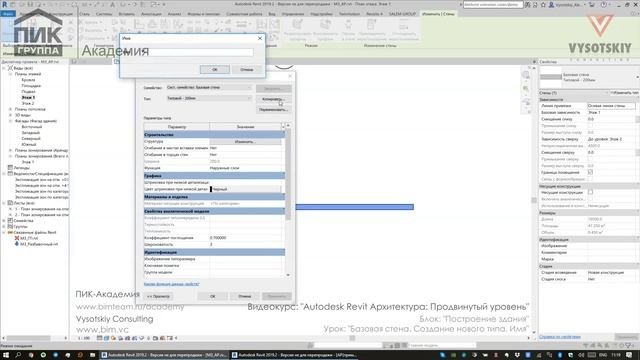Expand the Группы tree node
The height and width of the screenshot is (360, 640).
click(4, 227)
